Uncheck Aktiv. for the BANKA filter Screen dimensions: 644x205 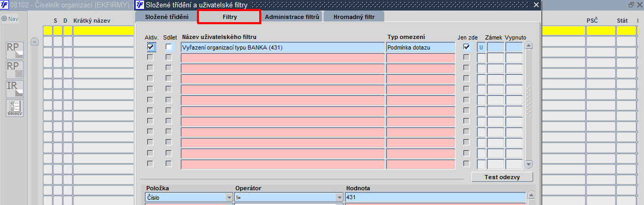point(151,46)
